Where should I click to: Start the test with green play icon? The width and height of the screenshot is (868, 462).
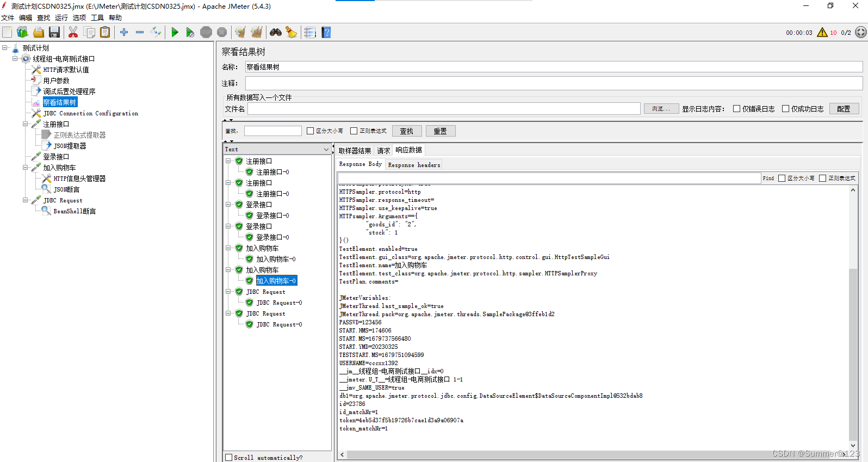[x=175, y=33]
